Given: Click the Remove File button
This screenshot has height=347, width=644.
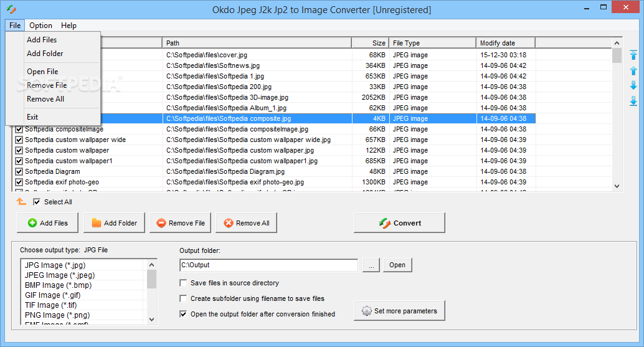Looking at the screenshot, I should (180, 223).
